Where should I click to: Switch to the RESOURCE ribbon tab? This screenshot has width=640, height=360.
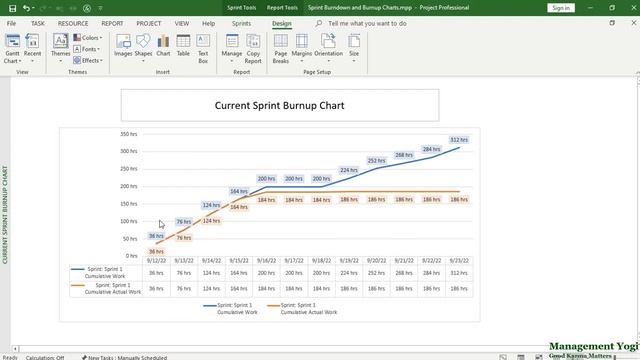(x=73, y=23)
